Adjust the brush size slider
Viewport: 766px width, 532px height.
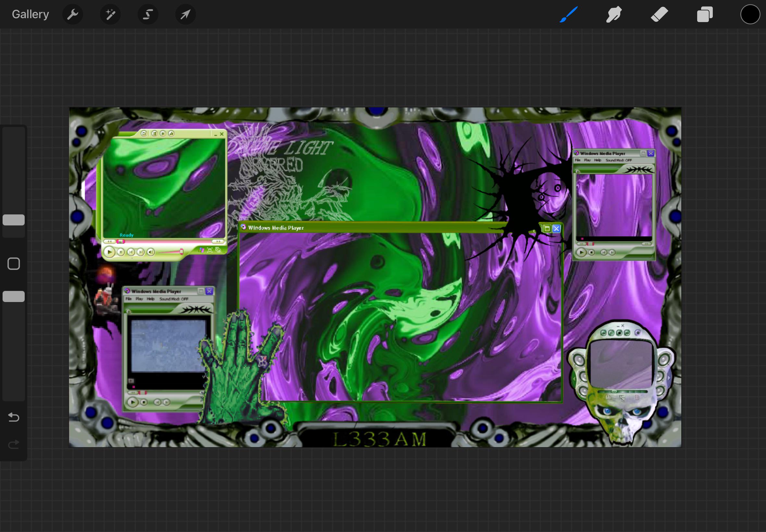pos(13,220)
